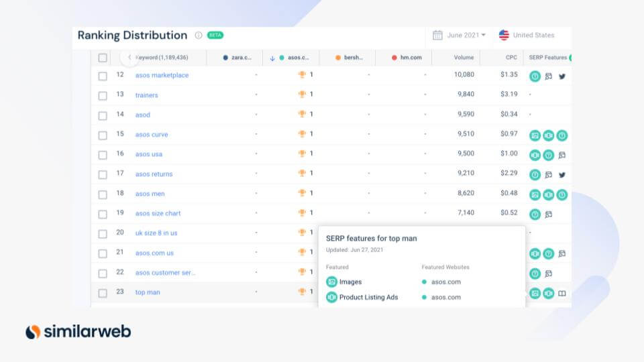Open the asos customer ser.. keyword link

click(165, 272)
